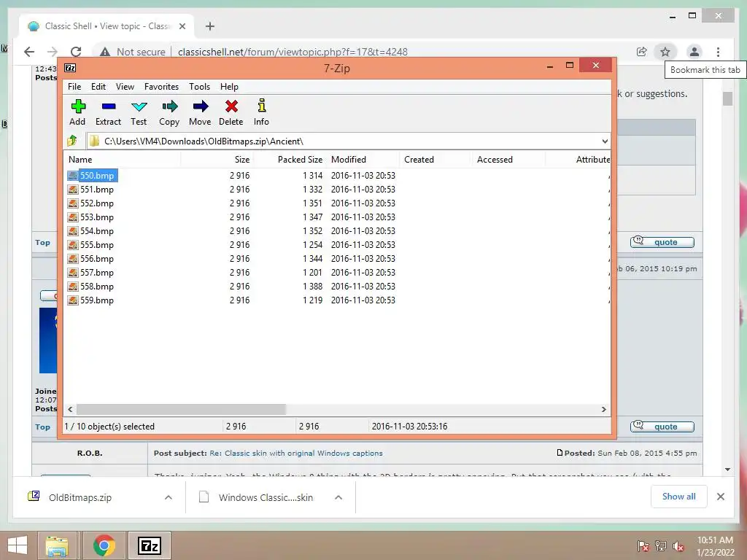Open the File menu in 7-Zip
The width and height of the screenshot is (747, 560).
[x=74, y=87]
